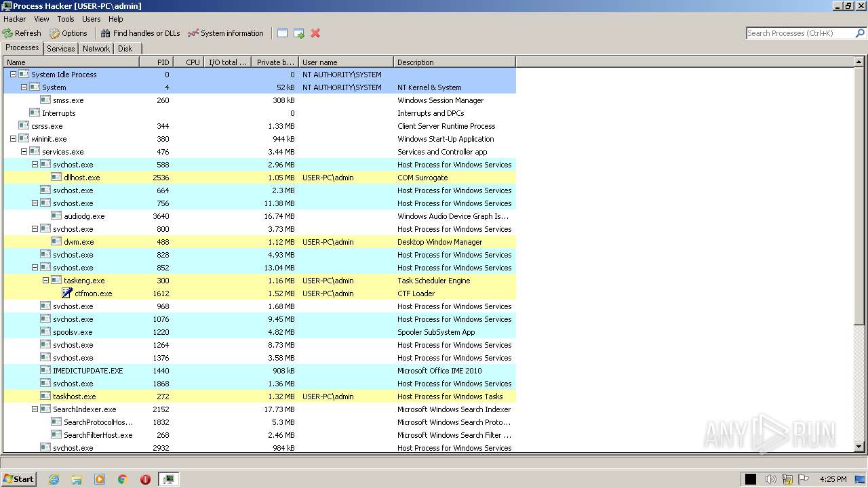Screen dimensions: 868x488
Task: Open the View menu
Action: [x=41, y=19]
